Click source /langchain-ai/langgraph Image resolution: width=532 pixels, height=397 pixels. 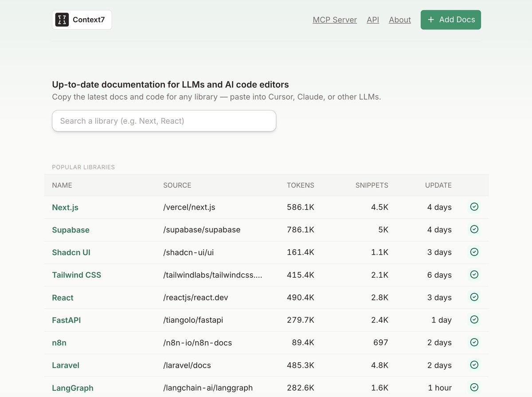(208, 388)
